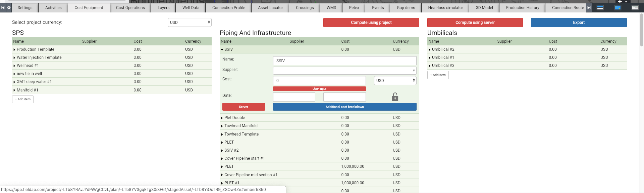Image resolution: width=644 pixels, height=193 pixels.
Task: Toggle the red User input indicator
Action: pos(319,89)
